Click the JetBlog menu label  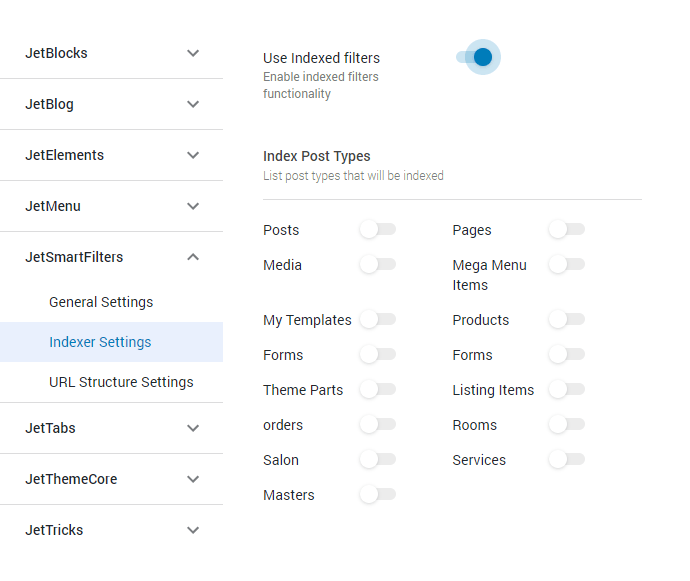tap(49, 104)
